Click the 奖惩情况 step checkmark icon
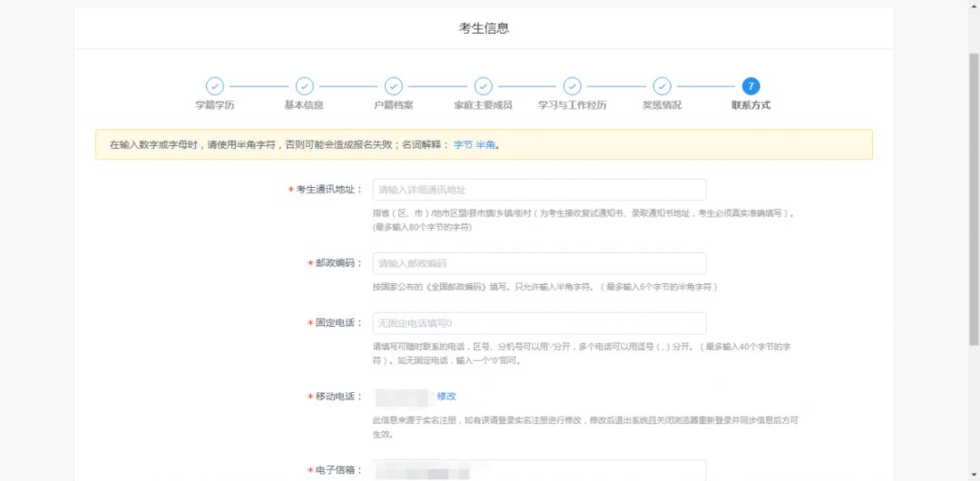 click(x=661, y=86)
